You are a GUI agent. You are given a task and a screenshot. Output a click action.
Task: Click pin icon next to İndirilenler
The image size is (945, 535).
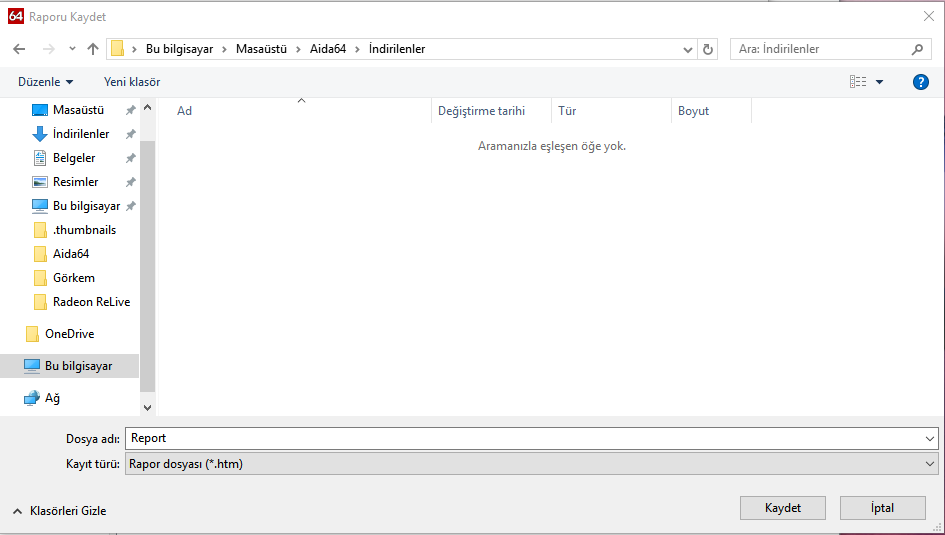click(130, 134)
